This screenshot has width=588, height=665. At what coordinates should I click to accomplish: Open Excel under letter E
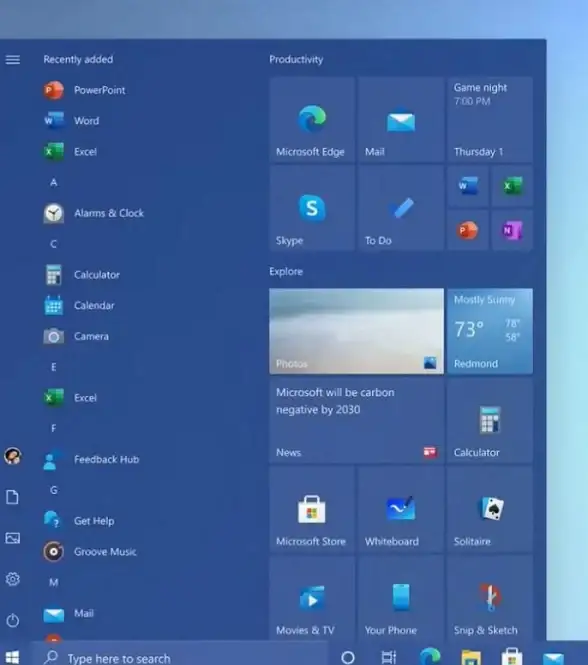coord(71,398)
